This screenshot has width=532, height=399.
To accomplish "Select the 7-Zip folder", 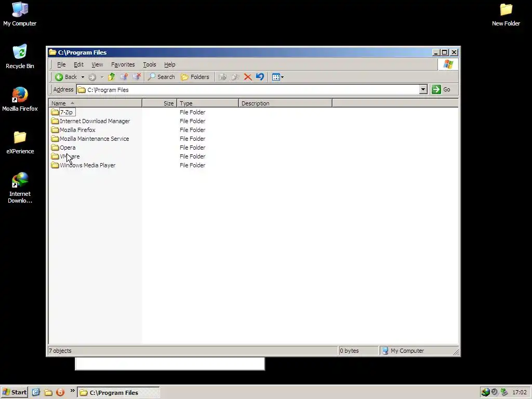I will tap(66, 112).
